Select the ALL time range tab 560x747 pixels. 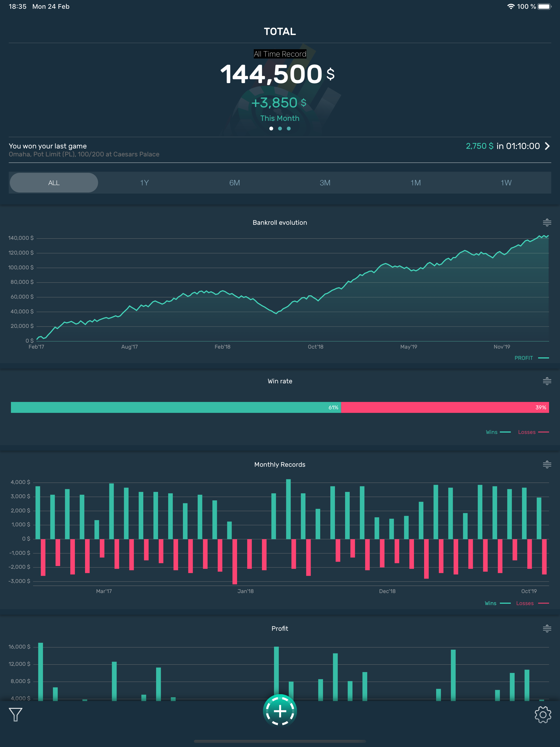click(x=54, y=183)
